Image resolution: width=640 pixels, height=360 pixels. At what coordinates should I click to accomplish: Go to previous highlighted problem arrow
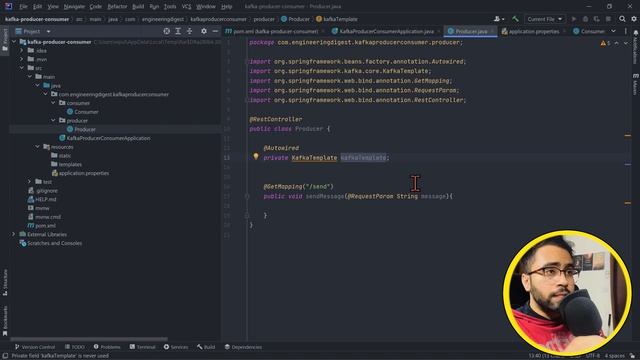[x=616, y=43]
